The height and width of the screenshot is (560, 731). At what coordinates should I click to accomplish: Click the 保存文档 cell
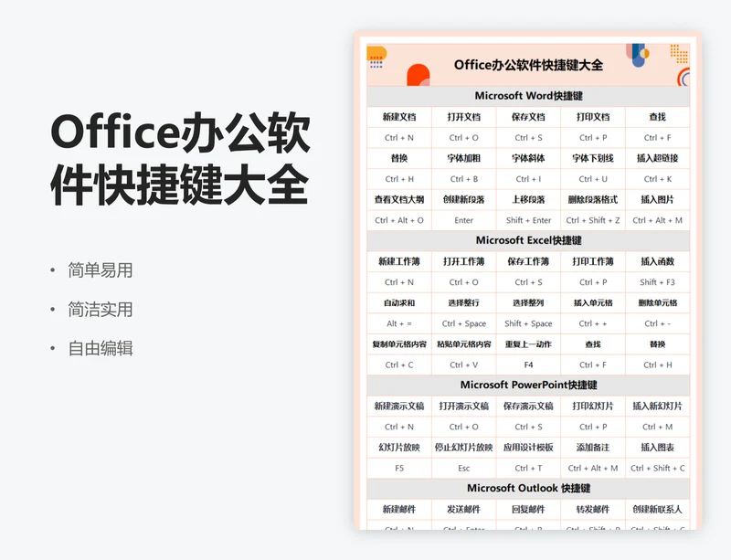click(x=528, y=117)
